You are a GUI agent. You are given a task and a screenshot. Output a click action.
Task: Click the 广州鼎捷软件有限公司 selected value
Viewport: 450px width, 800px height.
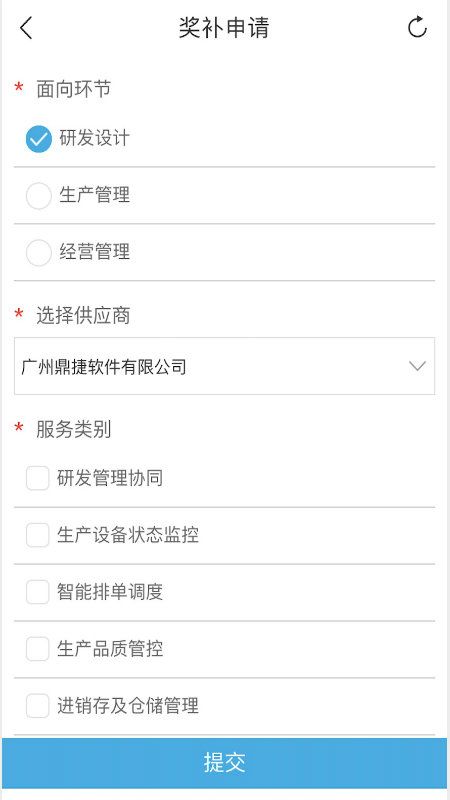point(104,366)
